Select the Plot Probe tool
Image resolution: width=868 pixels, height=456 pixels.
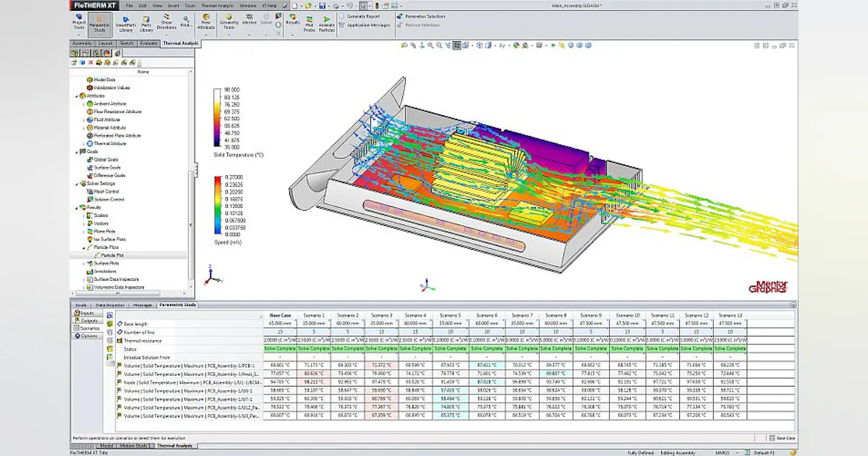pyautogui.click(x=309, y=22)
